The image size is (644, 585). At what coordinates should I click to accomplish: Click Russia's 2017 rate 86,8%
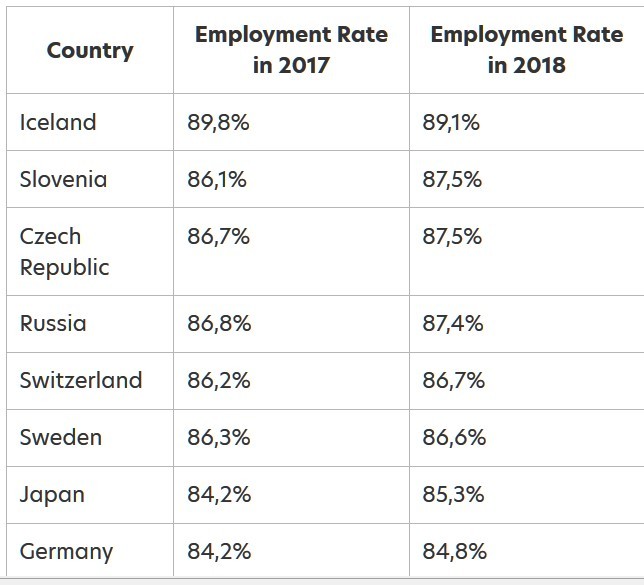(219, 324)
